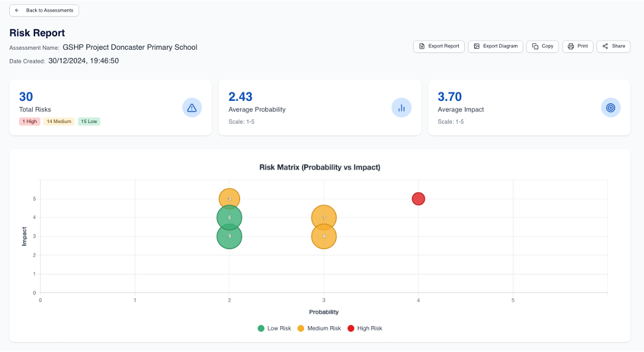This screenshot has height=352, width=644.
Task: Toggle the Medium Risk legend item
Action: (319, 329)
